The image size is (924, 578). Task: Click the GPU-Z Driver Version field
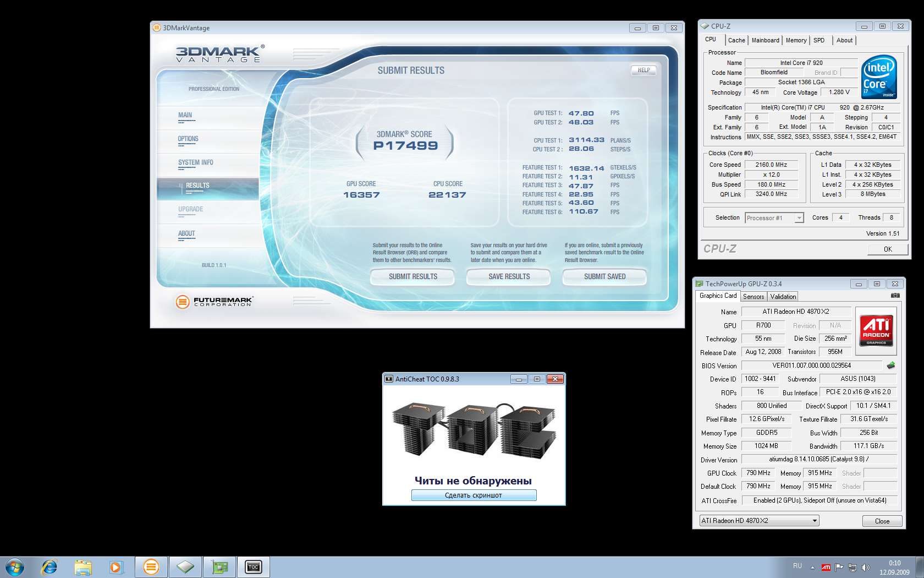pos(819,459)
